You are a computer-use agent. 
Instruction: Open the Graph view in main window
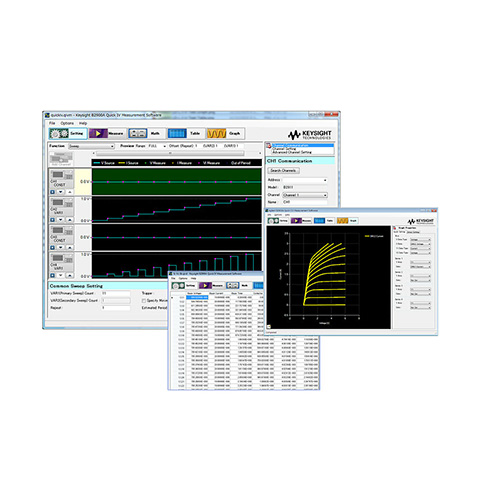pos(225,133)
